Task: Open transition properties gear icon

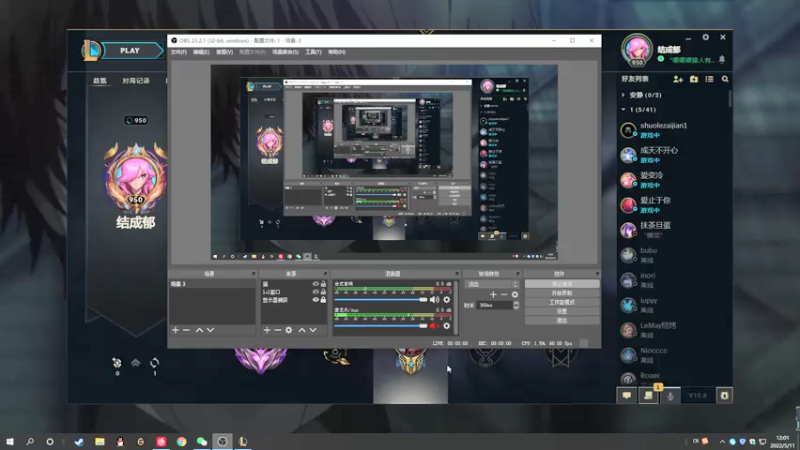Action: tap(515, 294)
